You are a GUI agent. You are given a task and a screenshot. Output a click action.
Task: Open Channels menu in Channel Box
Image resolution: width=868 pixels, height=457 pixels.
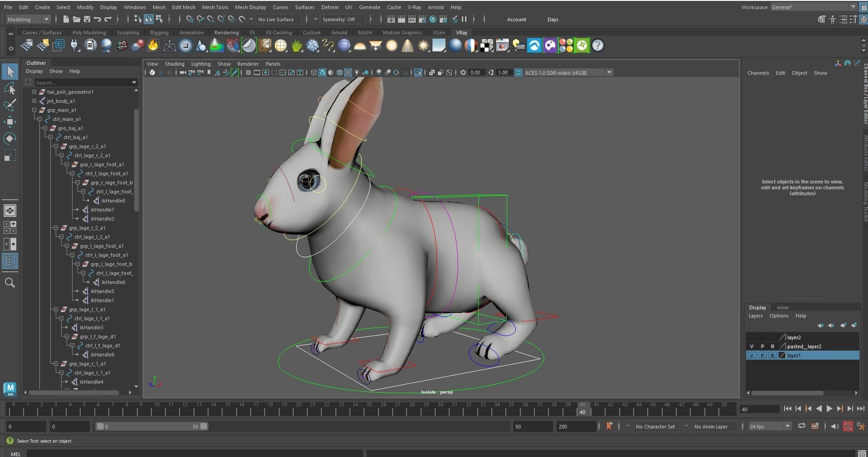[x=758, y=73]
